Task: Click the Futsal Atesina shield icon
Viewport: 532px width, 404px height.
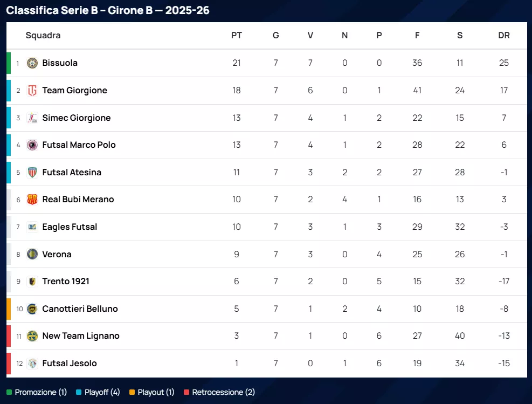Action: coord(32,173)
